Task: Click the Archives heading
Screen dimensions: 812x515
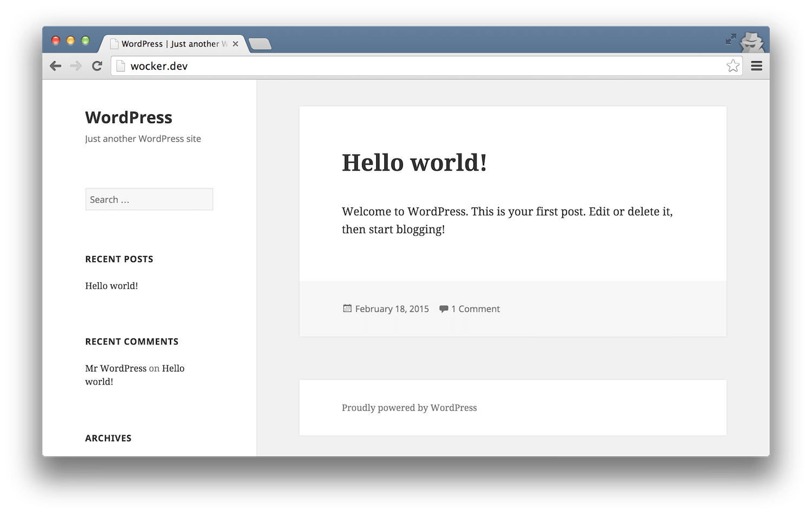Action: (x=108, y=438)
